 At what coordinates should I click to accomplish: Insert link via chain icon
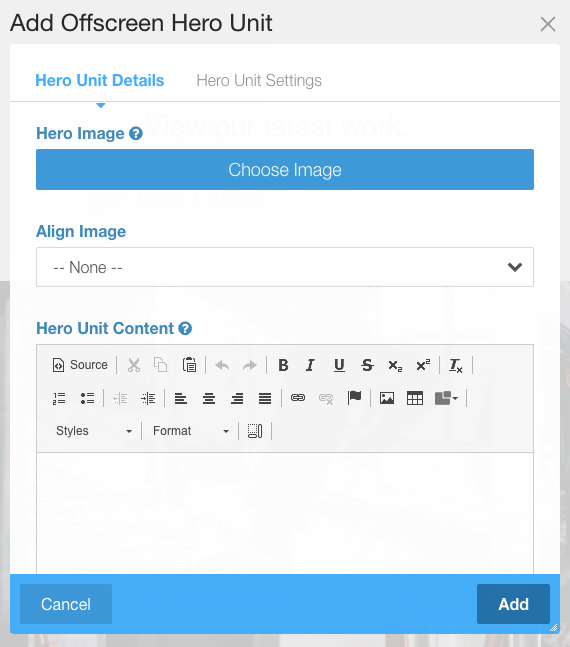tap(298, 398)
